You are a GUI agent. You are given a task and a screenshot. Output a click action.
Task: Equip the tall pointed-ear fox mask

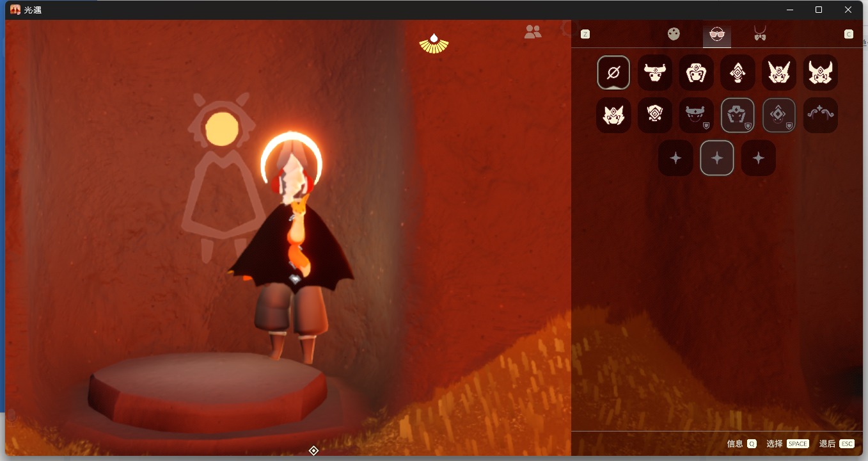779,72
